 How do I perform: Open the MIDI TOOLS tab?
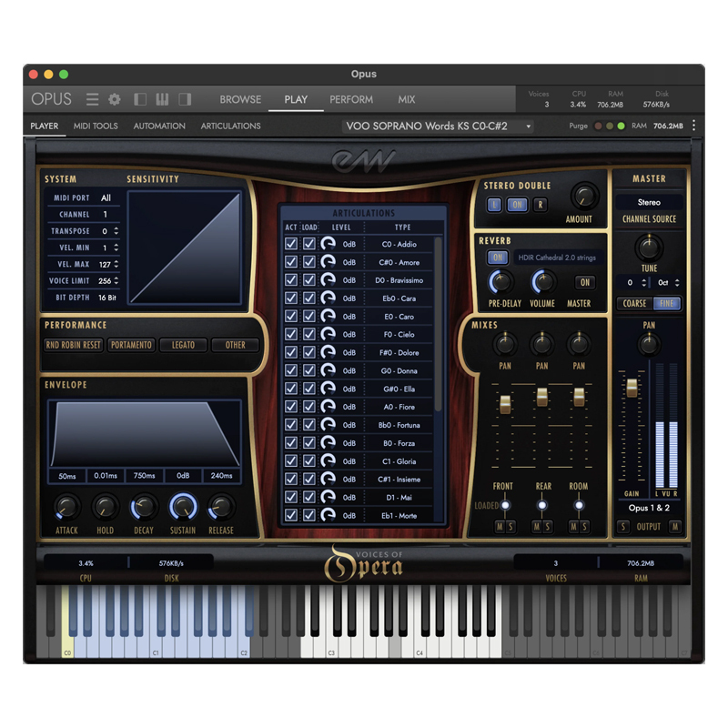[96, 126]
